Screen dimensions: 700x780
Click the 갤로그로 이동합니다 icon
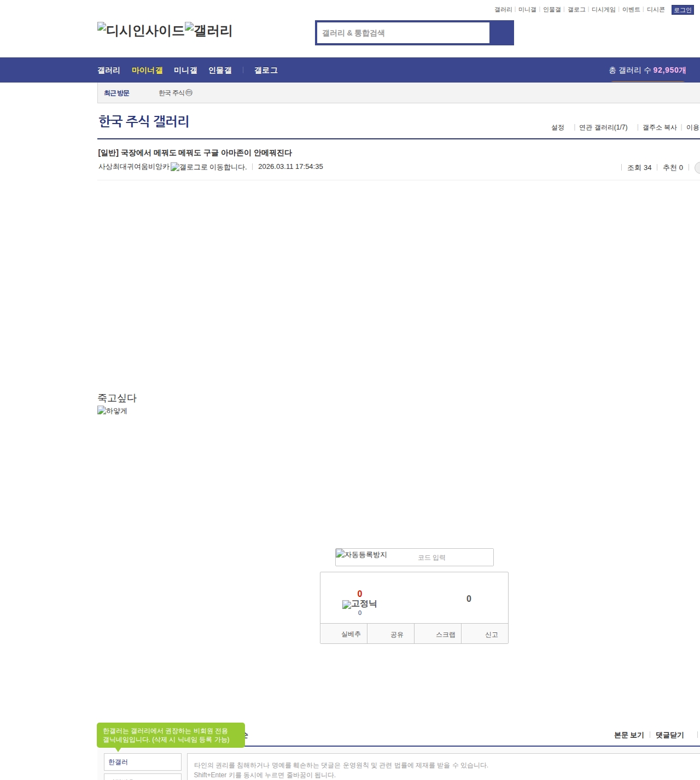point(209,167)
